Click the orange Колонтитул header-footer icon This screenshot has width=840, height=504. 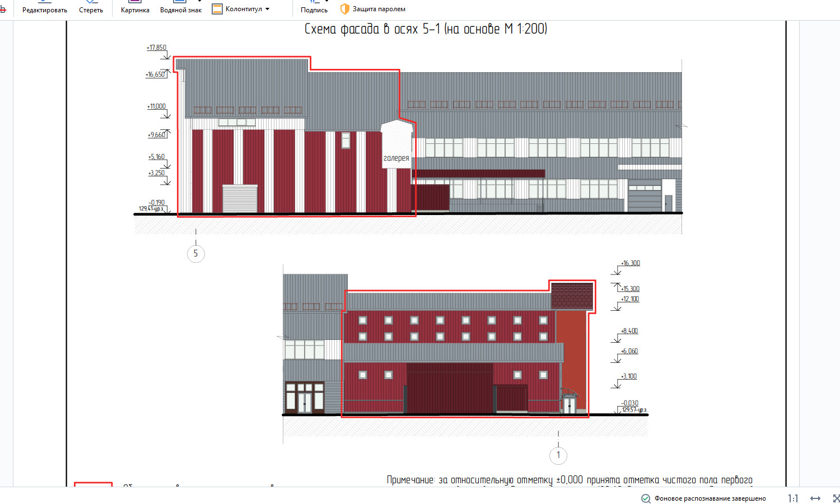217,9
